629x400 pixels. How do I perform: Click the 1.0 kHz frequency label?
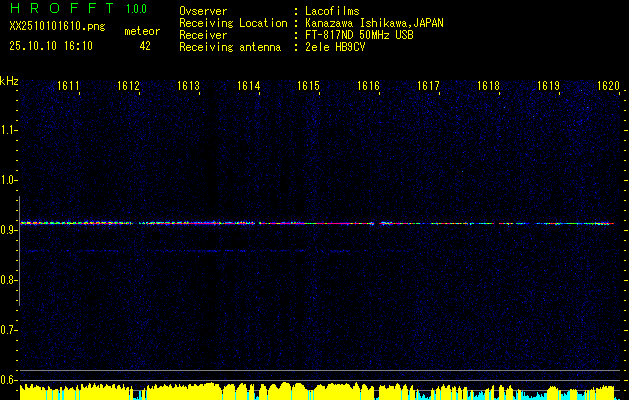coord(9,180)
